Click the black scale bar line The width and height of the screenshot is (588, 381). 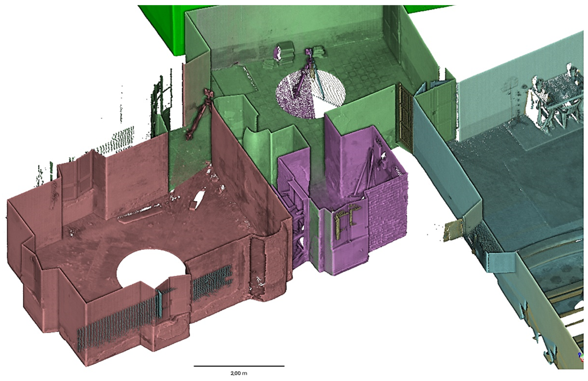(x=239, y=366)
